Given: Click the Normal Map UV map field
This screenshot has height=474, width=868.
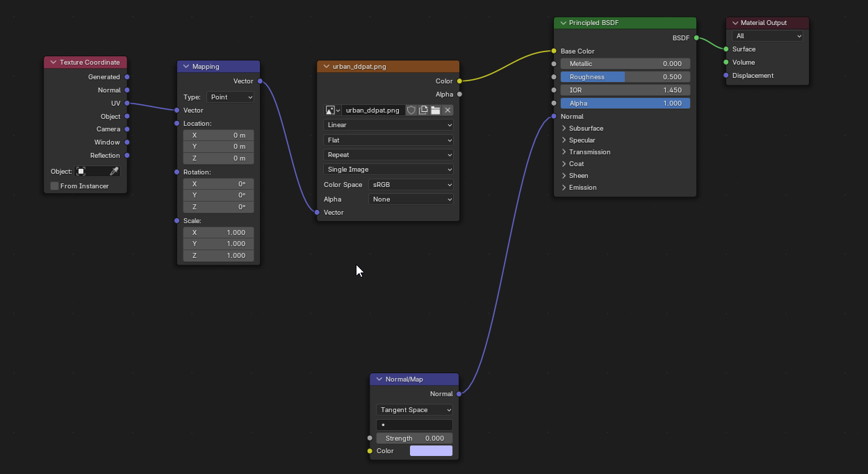Looking at the screenshot, I should pos(414,425).
